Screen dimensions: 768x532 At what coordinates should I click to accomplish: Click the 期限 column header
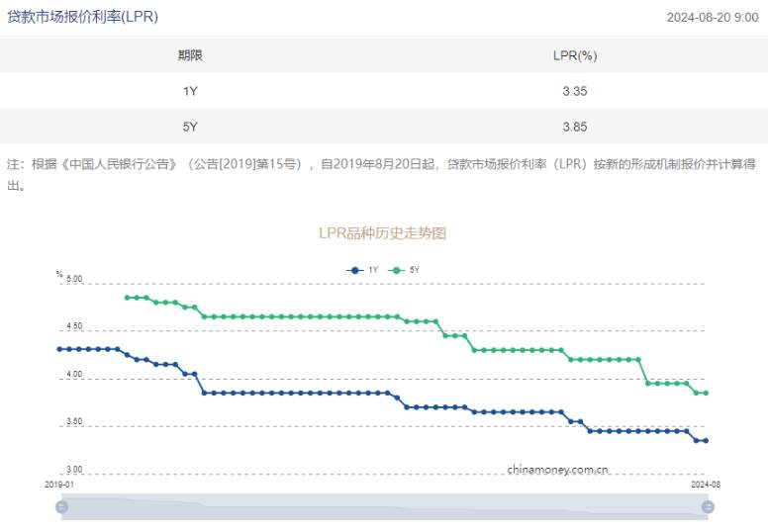tap(190, 55)
